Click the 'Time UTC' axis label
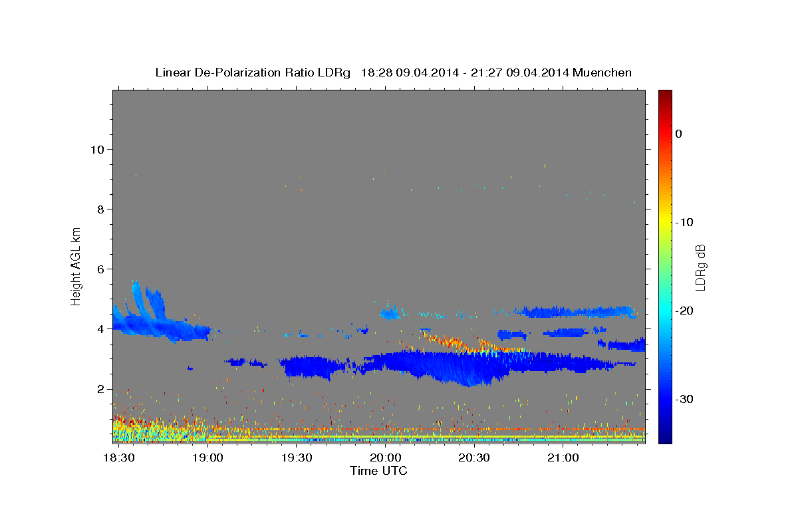Image resolution: width=798 pixels, height=532 pixels. tap(378, 471)
